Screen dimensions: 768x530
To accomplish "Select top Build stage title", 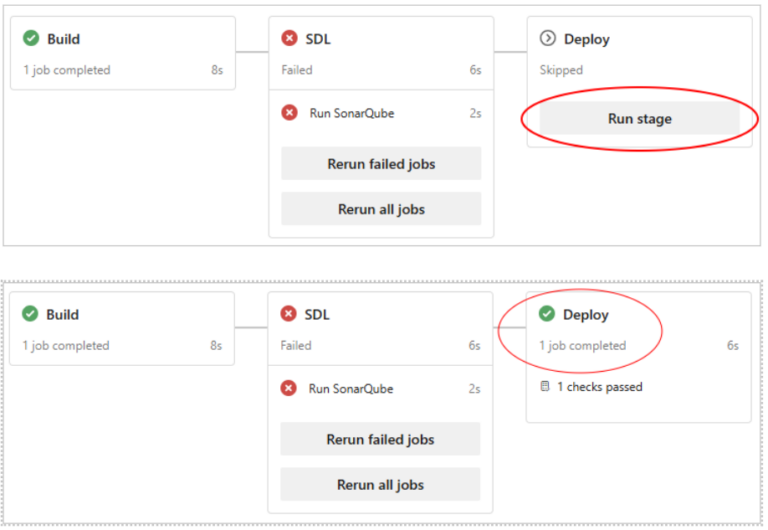I will [63, 39].
